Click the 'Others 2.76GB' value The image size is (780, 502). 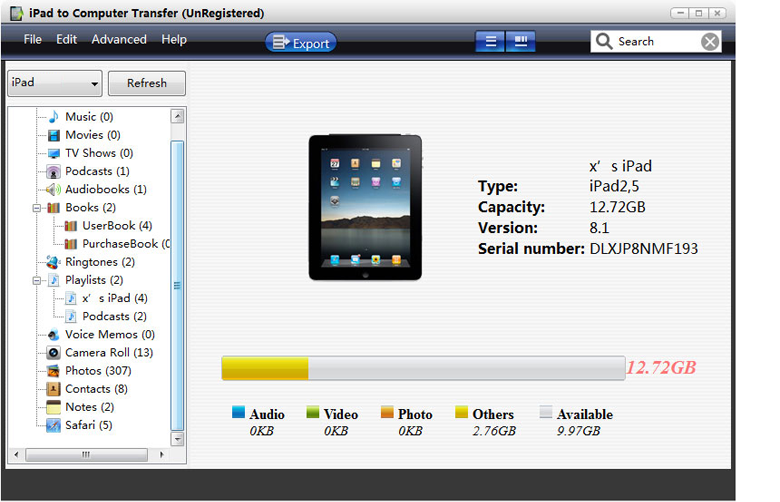[494, 431]
